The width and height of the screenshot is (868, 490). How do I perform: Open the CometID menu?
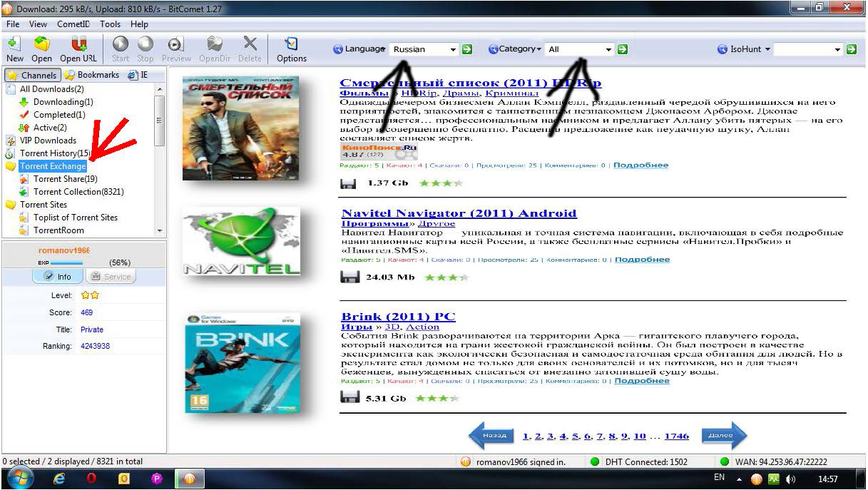pyautogui.click(x=75, y=24)
